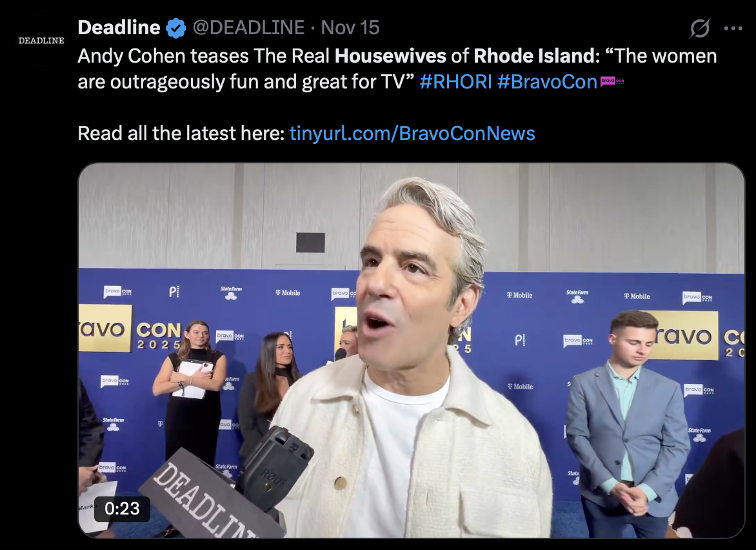Follow the tinyurl.com/BravoConNews link
The width and height of the screenshot is (756, 550).
tap(412, 133)
